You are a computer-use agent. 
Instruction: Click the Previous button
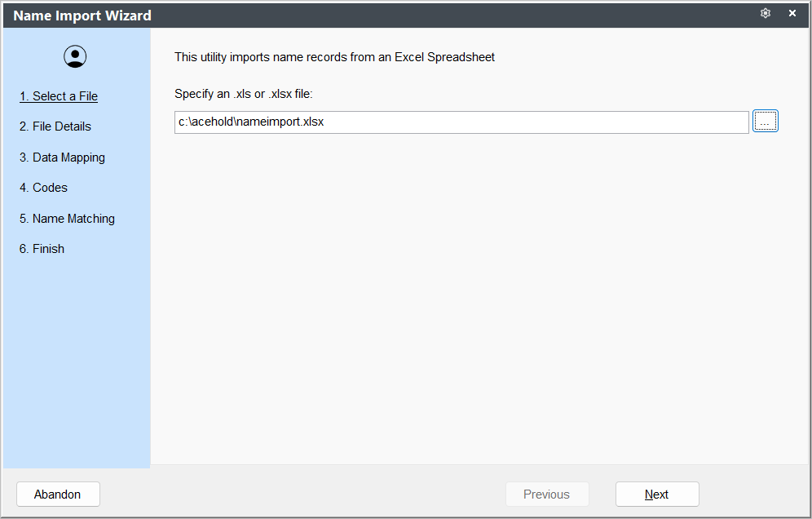click(x=547, y=495)
